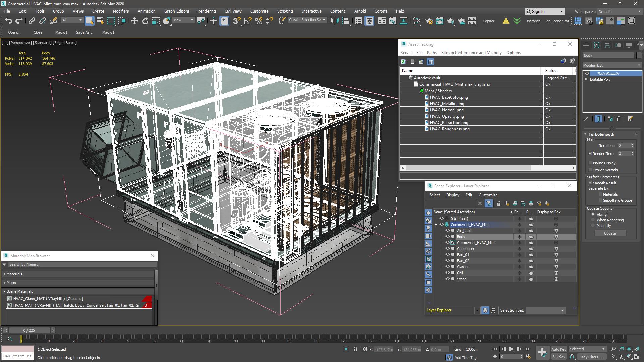This screenshot has height=362, width=644.
Task: Open the Sign In dropdown
Action: point(545,12)
